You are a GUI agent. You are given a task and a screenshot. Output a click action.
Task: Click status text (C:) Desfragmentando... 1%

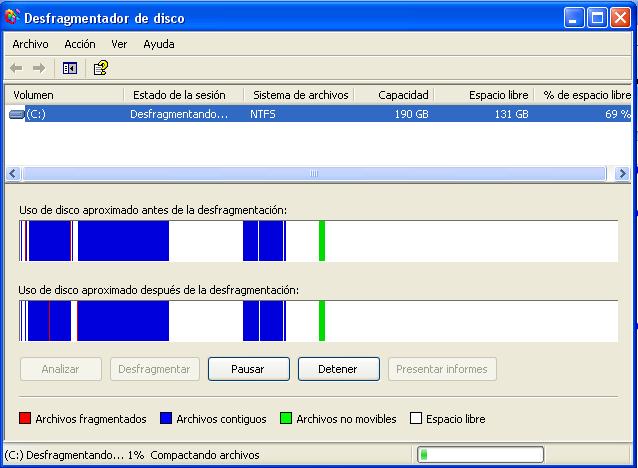coord(74,455)
